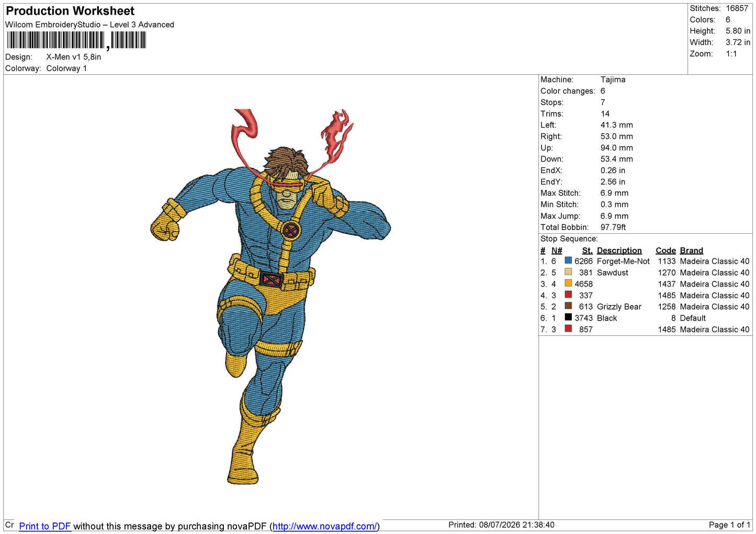Image resolution: width=756 pixels, height=534 pixels.
Task: Click the stitch count '857' in row 7
Action: (x=586, y=330)
